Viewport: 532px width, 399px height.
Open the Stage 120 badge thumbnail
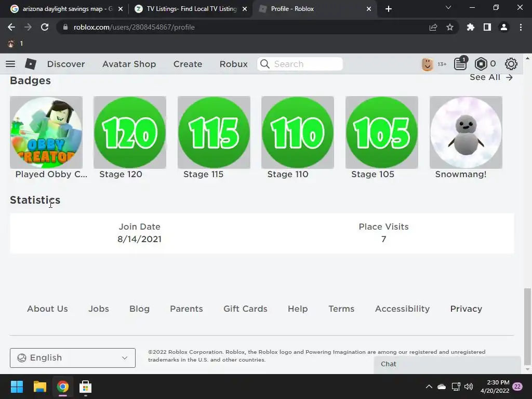tap(130, 132)
